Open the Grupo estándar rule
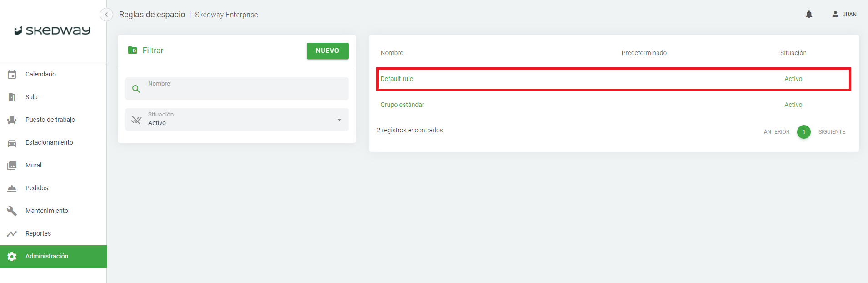This screenshot has width=868, height=283. (x=402, y=105)
